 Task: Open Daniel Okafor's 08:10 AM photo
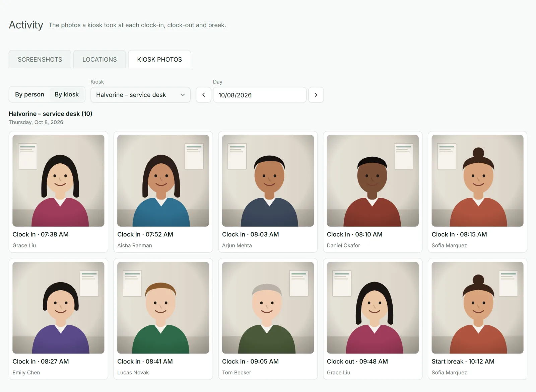[x=373, y=181]
